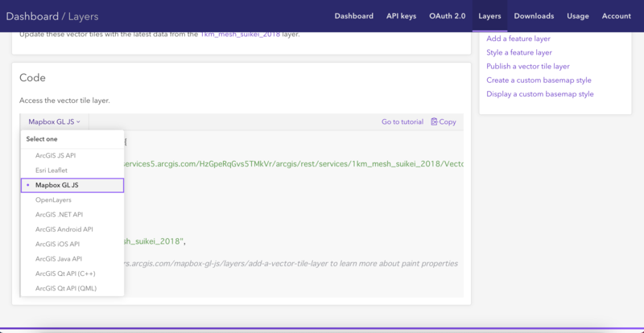View the Usage tab

(x=578, y=16)
